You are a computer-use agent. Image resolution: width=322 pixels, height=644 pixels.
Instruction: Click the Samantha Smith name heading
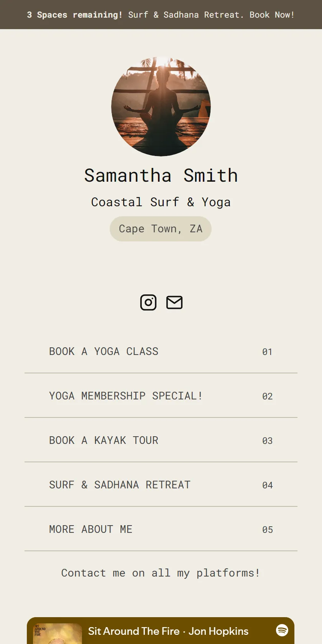161,176
